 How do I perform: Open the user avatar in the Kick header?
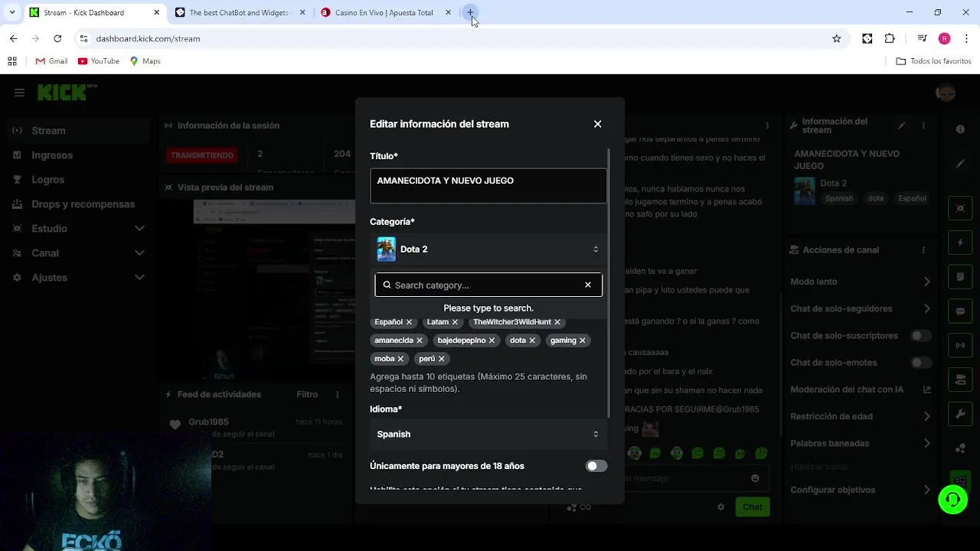946,93
